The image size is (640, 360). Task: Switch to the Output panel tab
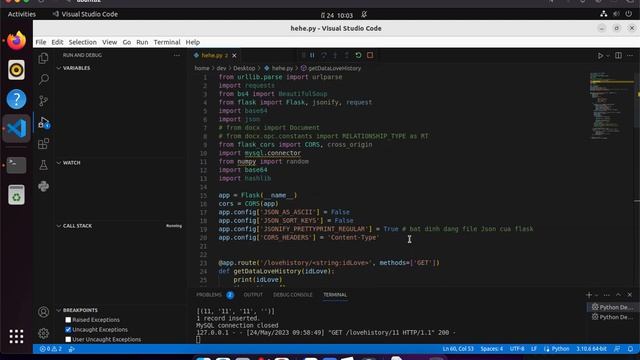pyautogui.click(x=253, y=295)
